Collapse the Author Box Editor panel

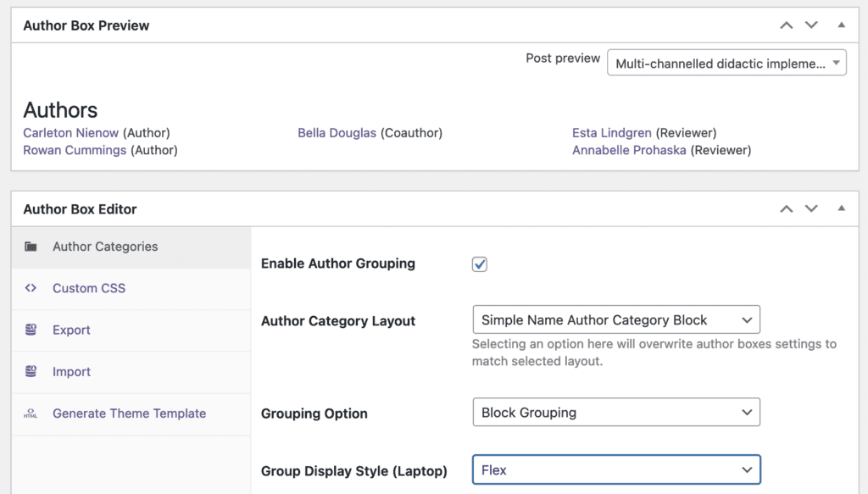841,208
